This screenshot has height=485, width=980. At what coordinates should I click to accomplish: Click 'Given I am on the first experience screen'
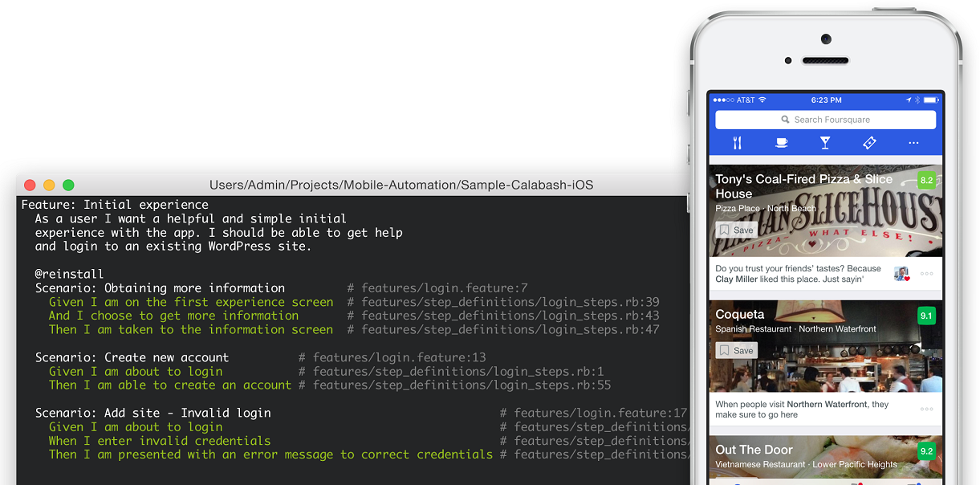click(x=191, y=302)
